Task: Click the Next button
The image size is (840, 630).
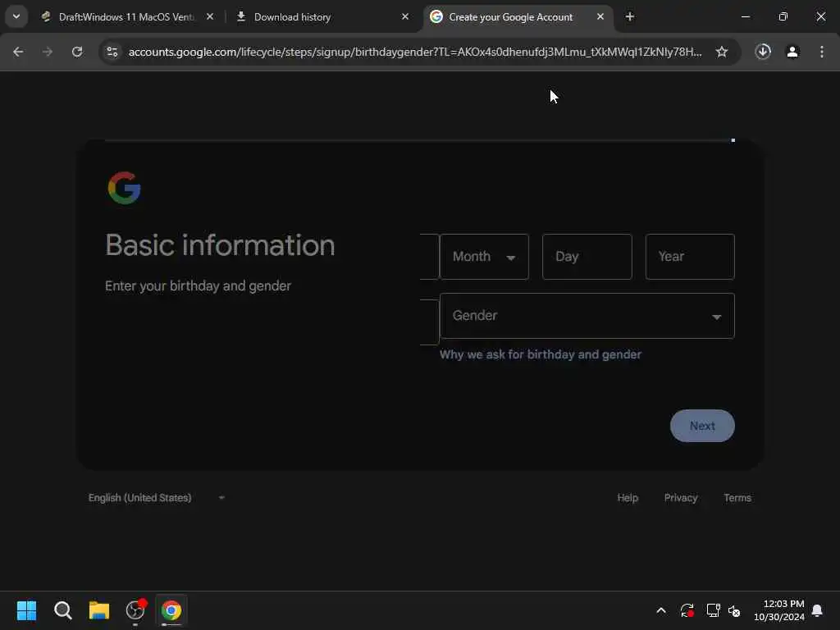Action: (702, 426)
